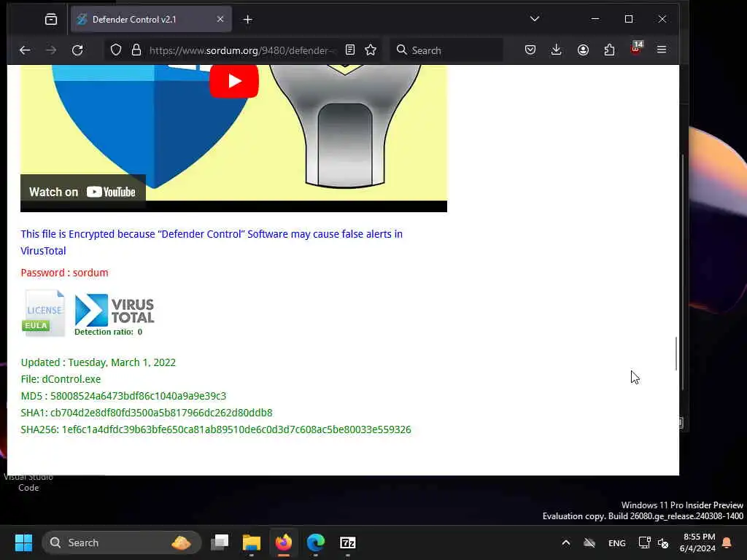Image resolution: width=747 pixels, height=560 pixels.
Task: Launch Microsoft Edge from the taskbar
Action: click(x=315, y=542)
